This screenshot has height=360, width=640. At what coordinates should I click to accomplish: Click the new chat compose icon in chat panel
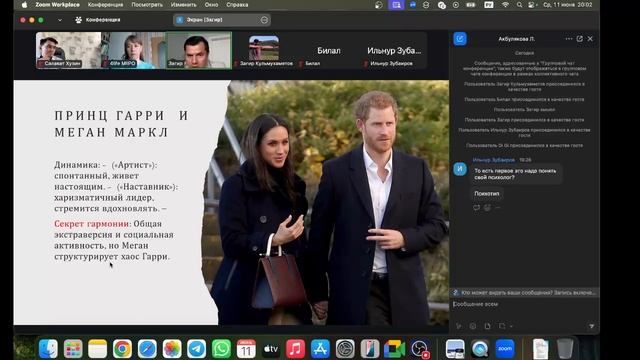click(x=460, y=39)
